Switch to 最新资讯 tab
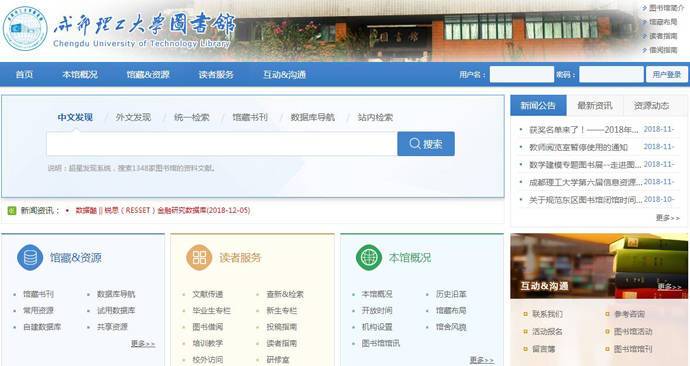 595,106
